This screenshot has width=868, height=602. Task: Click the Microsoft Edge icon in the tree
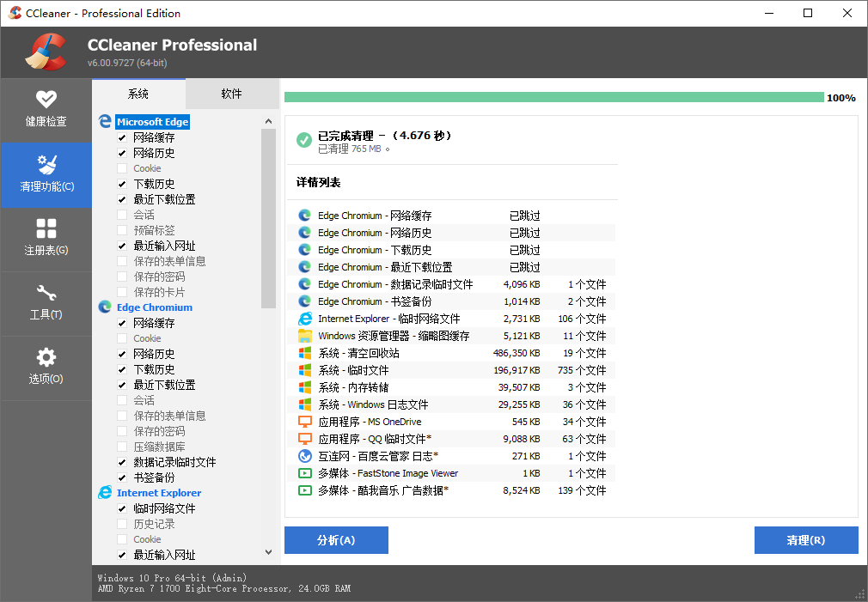(x=105, y=121)
